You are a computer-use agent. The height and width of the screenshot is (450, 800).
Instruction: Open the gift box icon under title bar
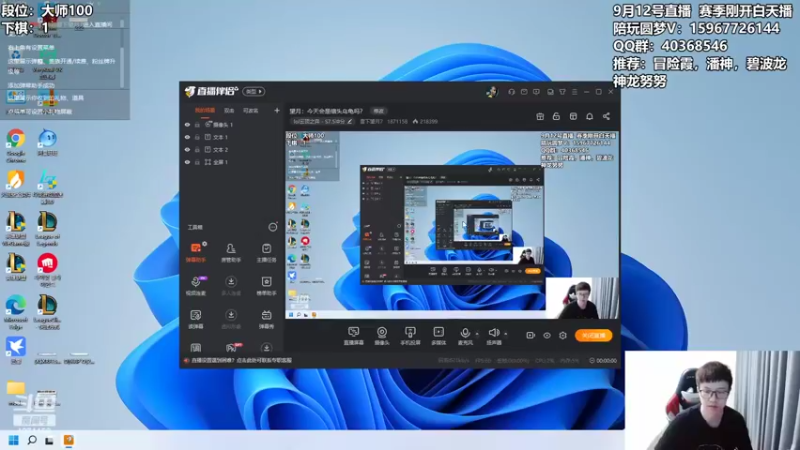pyautogui.click(x=540, y=116)
